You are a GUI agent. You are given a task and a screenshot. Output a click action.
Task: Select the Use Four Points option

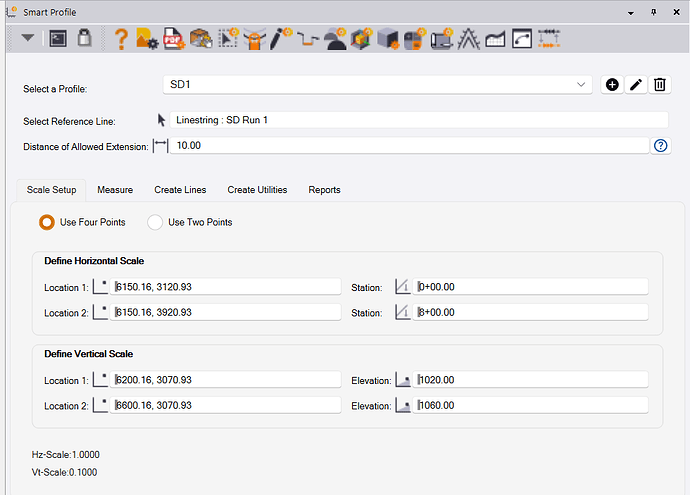tap(46, 222)
